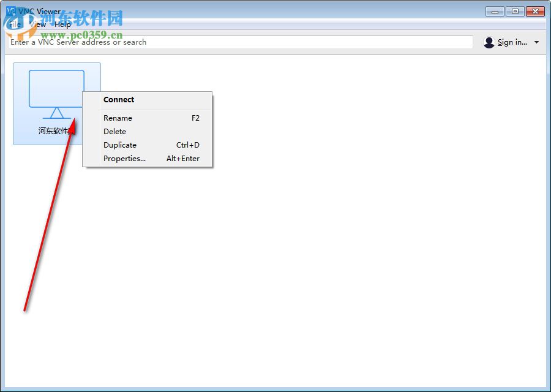Viewport: 551px width, 392px height.
Task: Click the Sign in link
Action: click(x=512, y=42)
